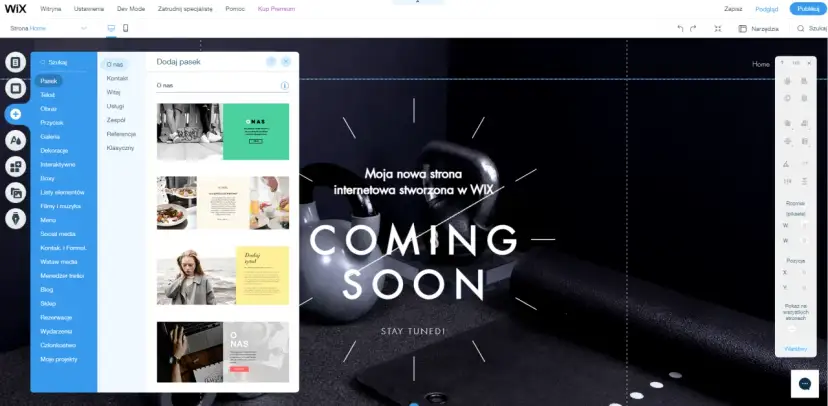This screenshot has height=406, width=828.
Task: Select the Kontakt strip category
Action: point(117,77)
